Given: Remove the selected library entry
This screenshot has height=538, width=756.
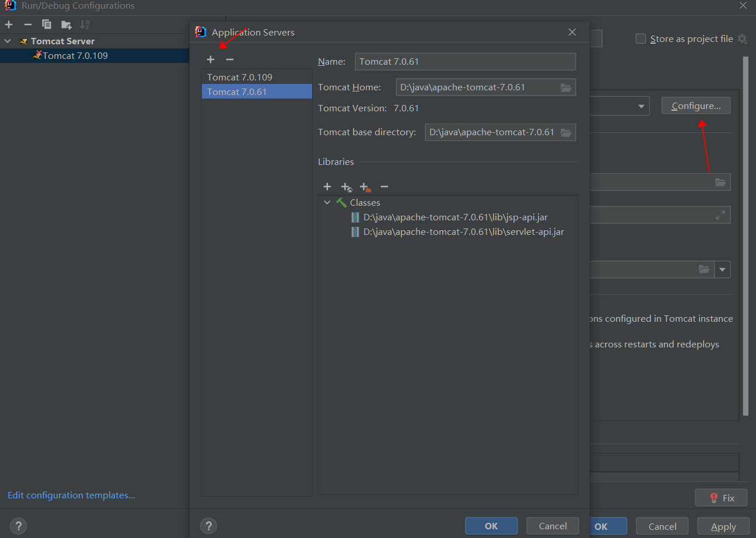Looking at the screenshot, I should 384,187.
